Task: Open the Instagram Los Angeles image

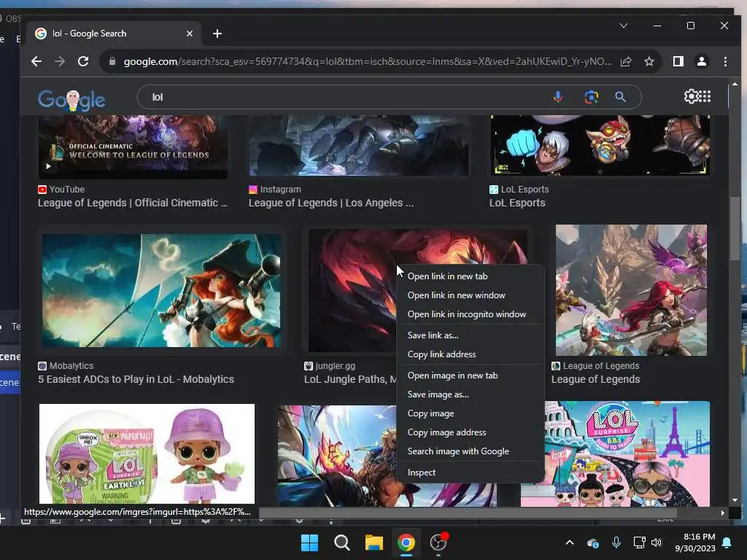Action: tap(359, 146)
